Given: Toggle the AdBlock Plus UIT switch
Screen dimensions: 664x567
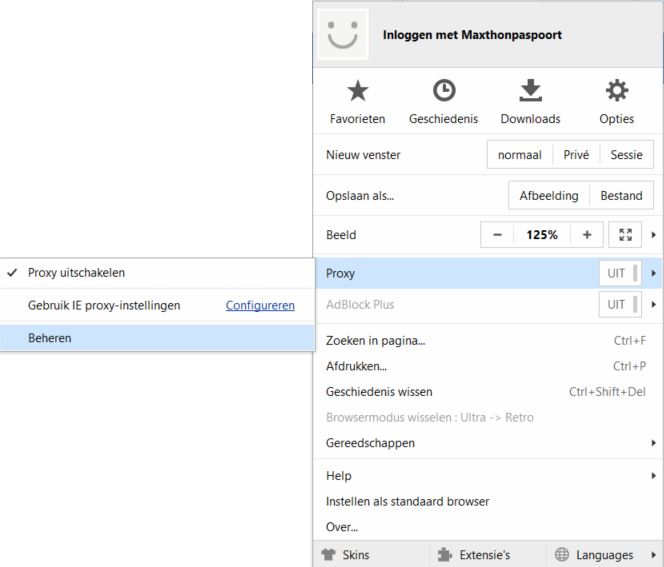Looking at the screenshot, I should point(620,304).
